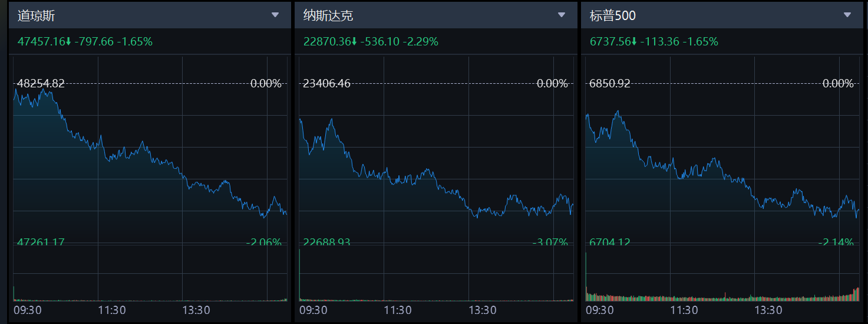868x324 pixels.
Task: Click the 标普500 panel title
Action: pyautogui.click(x=612, y=16)
